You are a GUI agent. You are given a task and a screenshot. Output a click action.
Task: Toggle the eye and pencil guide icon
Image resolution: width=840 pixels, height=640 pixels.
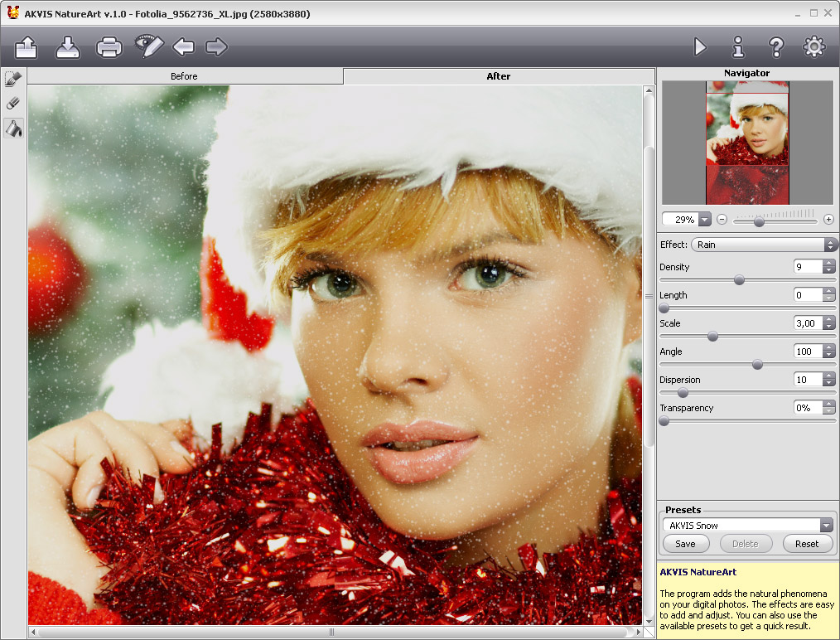(x=148, y=46)
